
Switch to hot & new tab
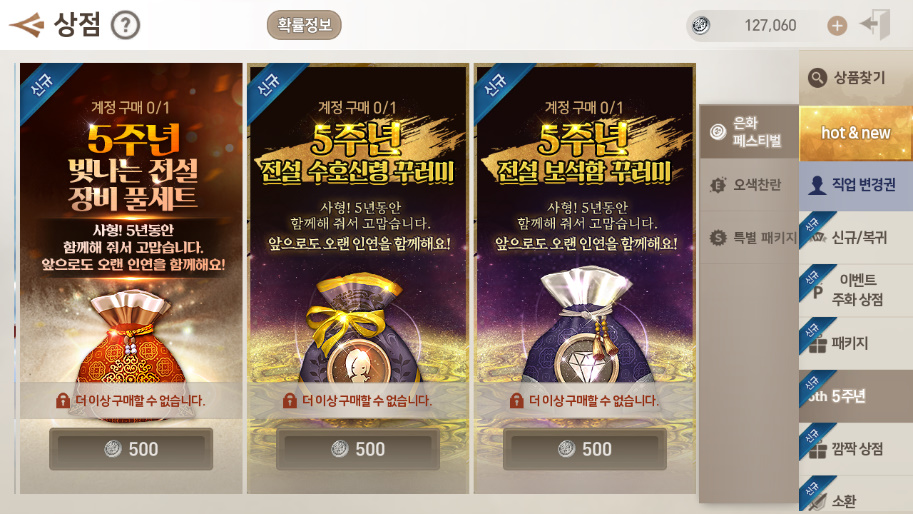855,133
